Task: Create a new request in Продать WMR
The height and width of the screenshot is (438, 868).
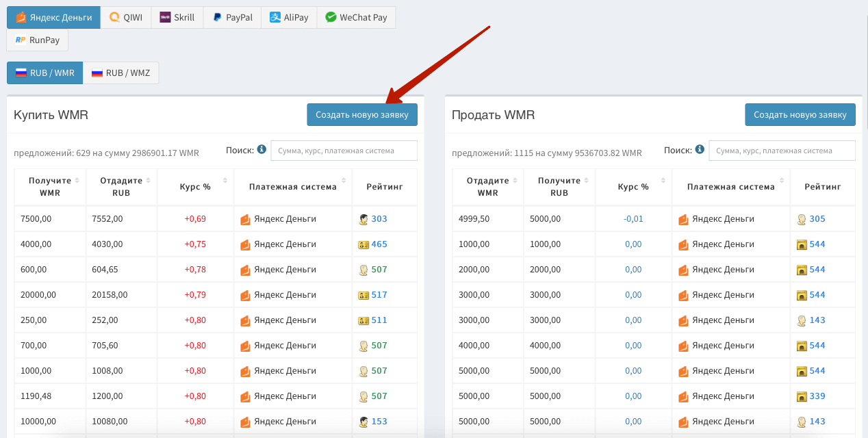Action: click(x=800, y=115)
